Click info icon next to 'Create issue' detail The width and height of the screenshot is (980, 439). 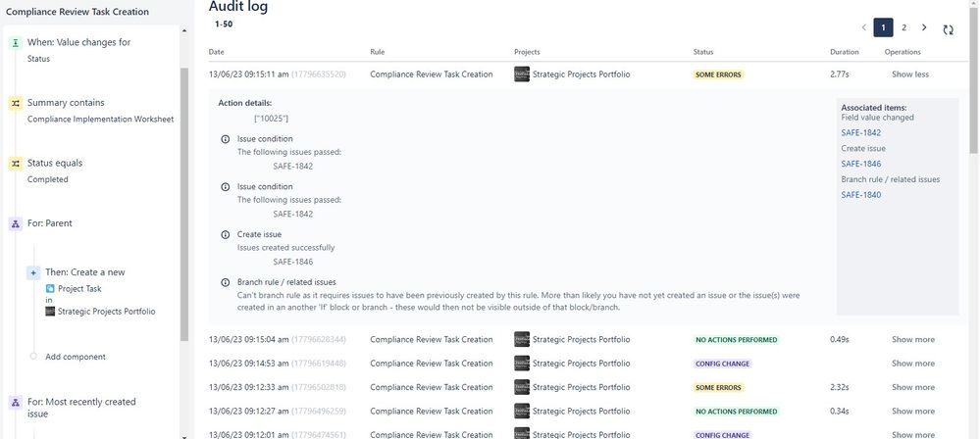[x=226, y=235]
